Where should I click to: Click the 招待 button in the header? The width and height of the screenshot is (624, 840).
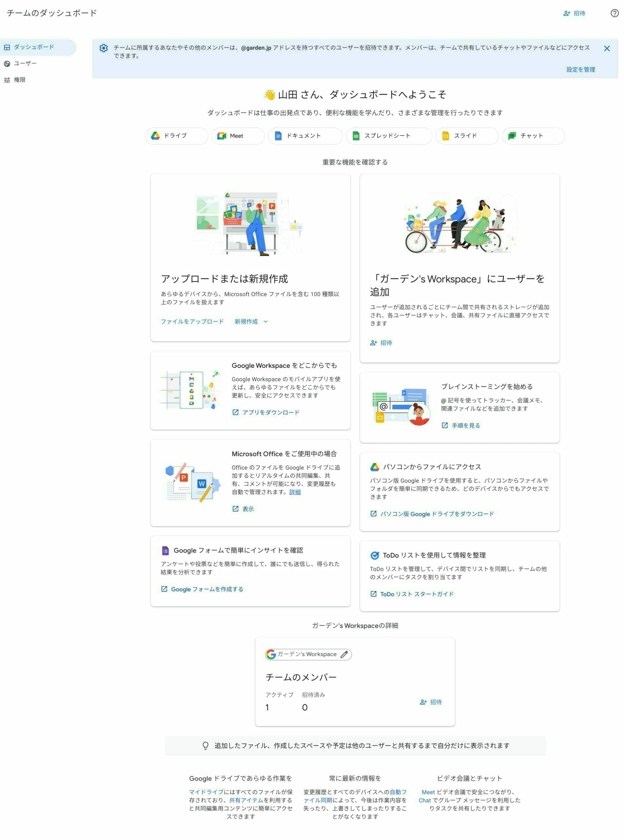point(574,13)
